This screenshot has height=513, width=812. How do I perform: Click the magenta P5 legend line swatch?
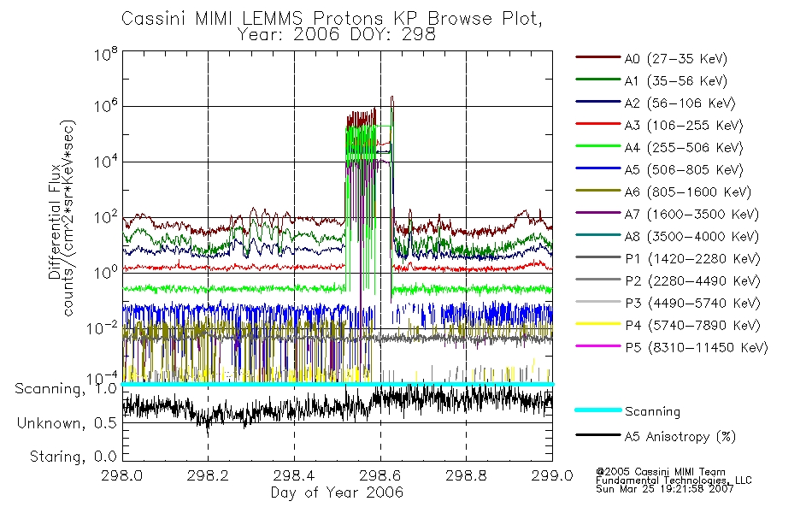[598, 346]
